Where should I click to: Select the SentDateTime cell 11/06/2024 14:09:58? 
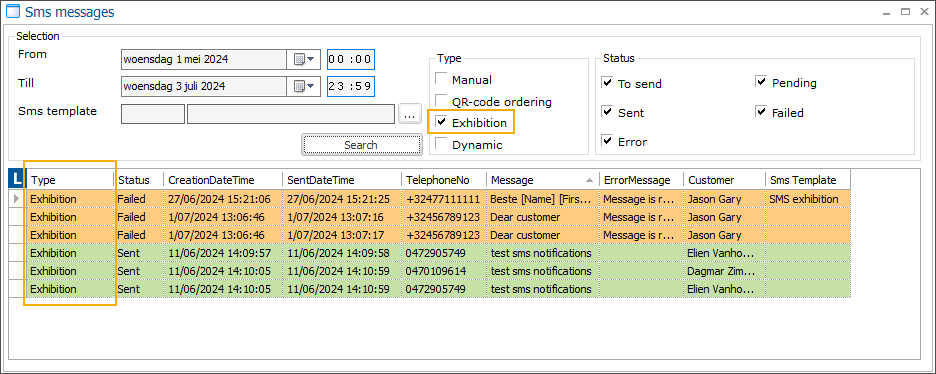[x=342, y=253]
